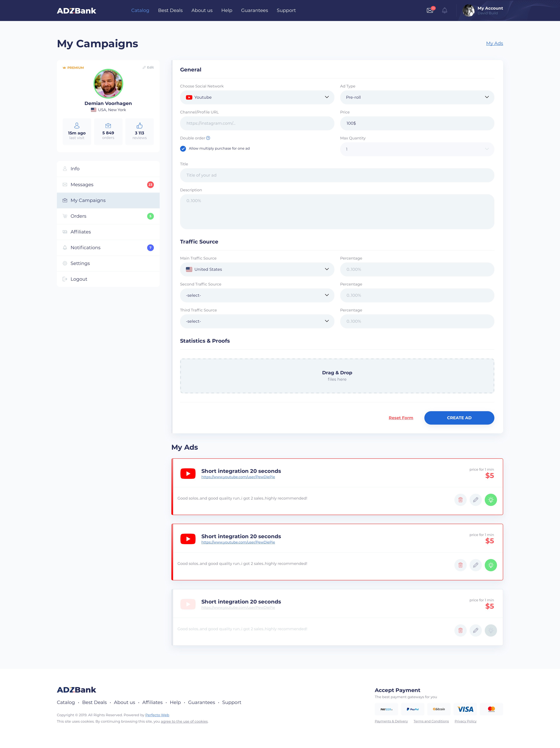Open the Perfecto Web footer link
Viewport: 560px width, 748px height.
click(157, 715)
